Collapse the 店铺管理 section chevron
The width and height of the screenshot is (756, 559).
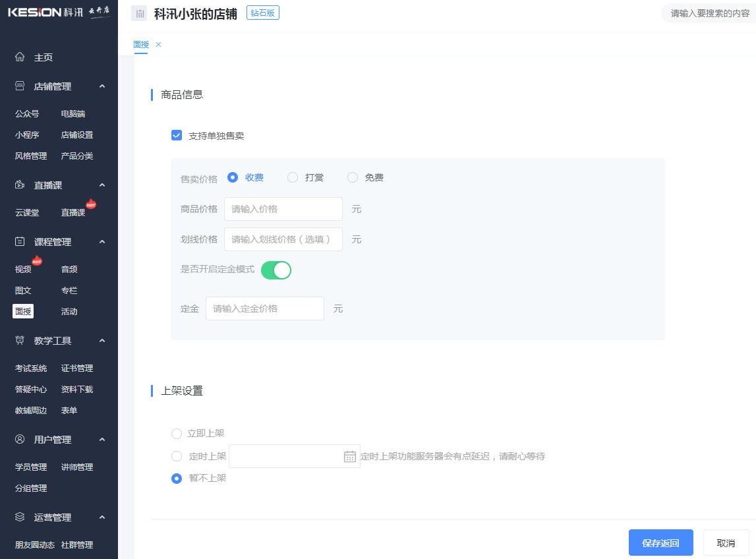click(x=102, y=86)
